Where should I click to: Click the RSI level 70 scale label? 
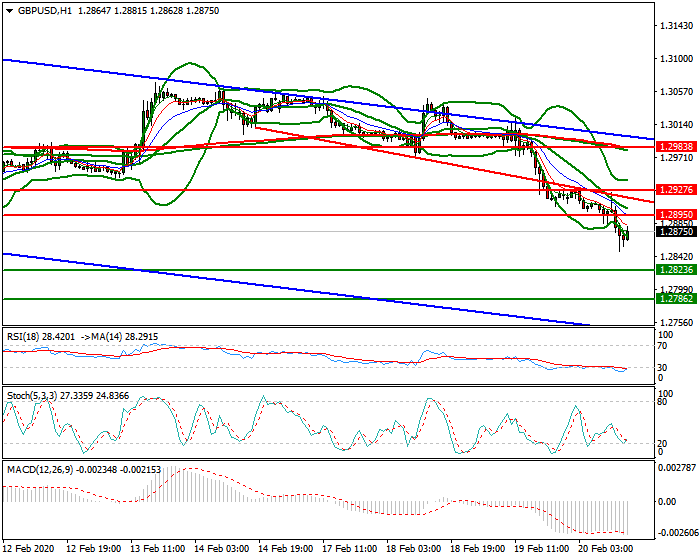pyautogui.click(x=662, y=346)
